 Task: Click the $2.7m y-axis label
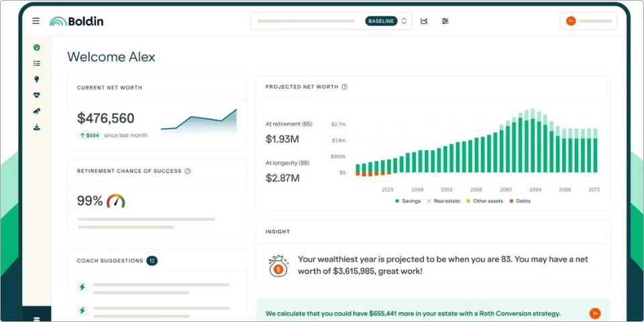[338, 124]
